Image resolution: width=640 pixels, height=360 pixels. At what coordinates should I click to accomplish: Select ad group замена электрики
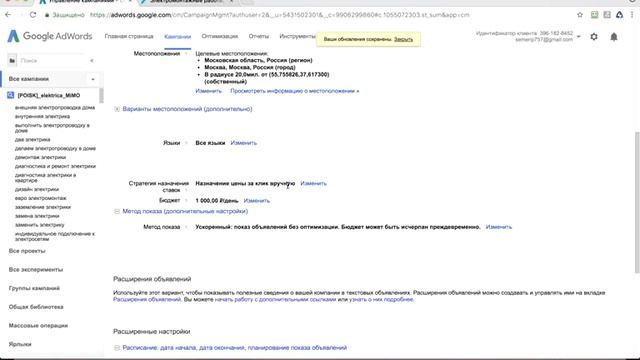coord(37,216)
